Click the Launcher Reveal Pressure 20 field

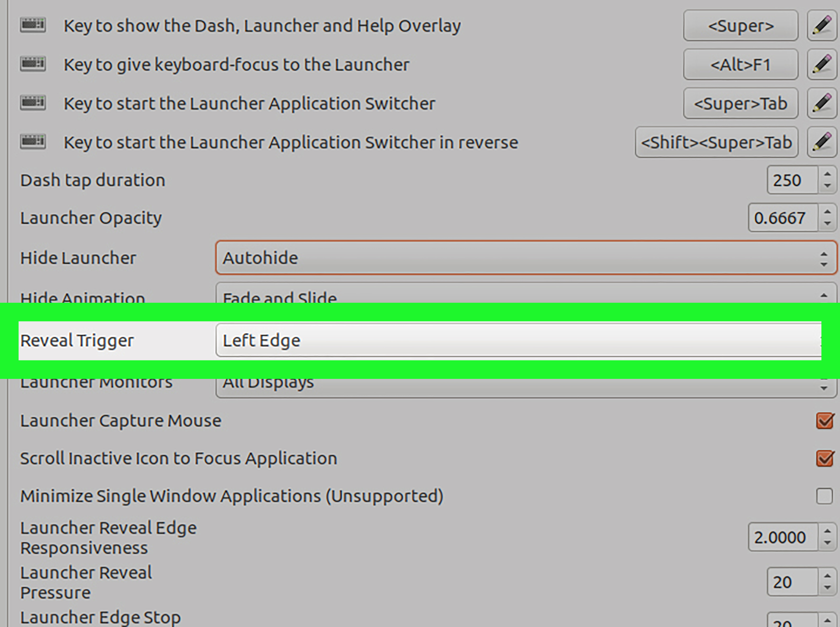tap(792, 582)
